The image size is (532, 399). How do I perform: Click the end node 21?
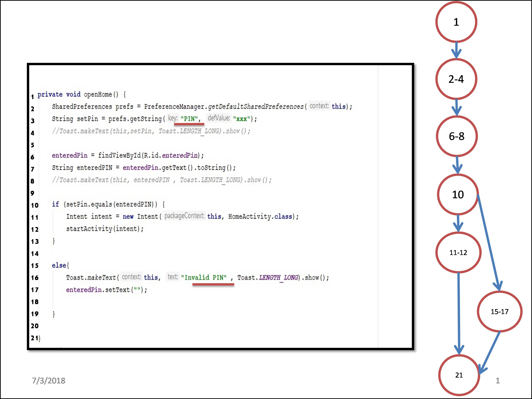tap(459, 375)
